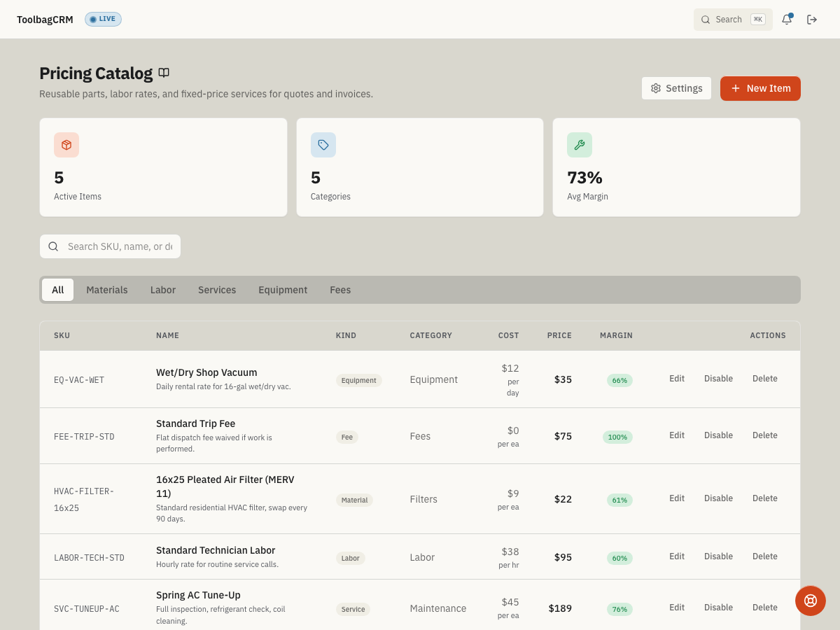Switch to the Labor tab
This screenshot has height=630, width=840.
click(x=163, y=290)
